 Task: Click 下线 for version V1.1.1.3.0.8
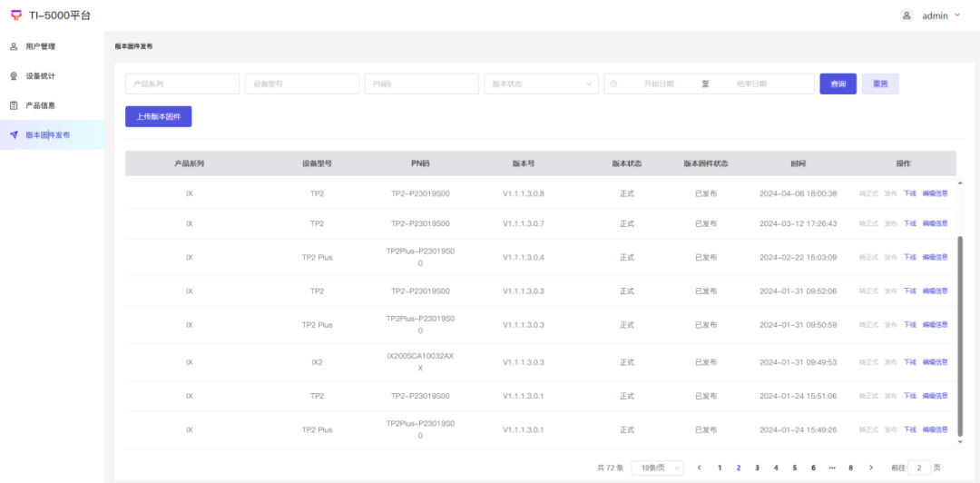909,193
